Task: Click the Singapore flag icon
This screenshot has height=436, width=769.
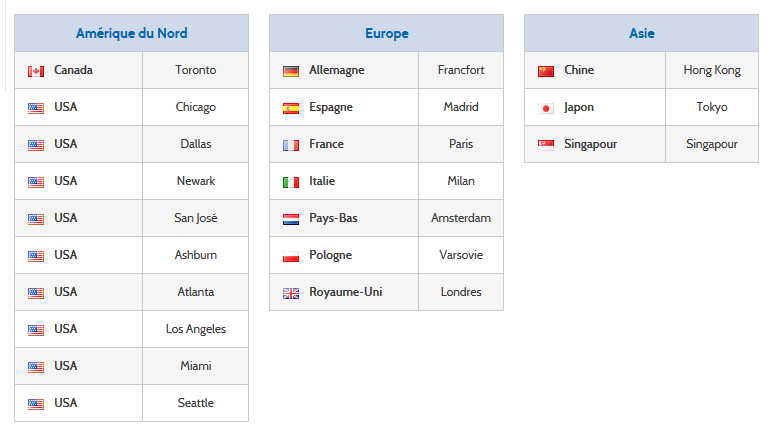Action: (546, 145)
